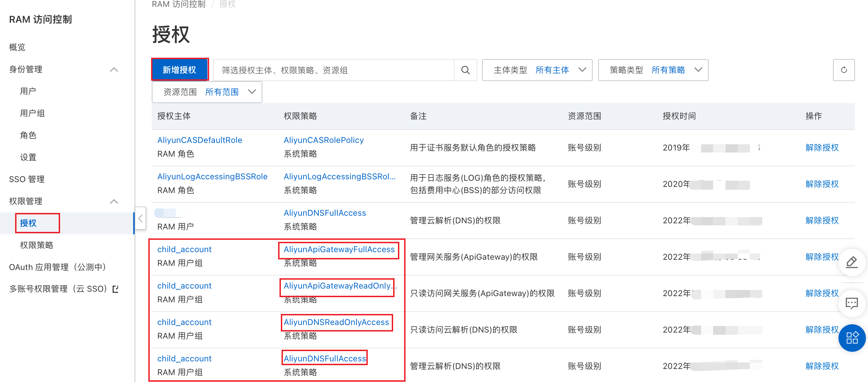Open the 资源范围 filter dropdown
The width and height of the screenshot is (868, 382).
pos(207,92)
